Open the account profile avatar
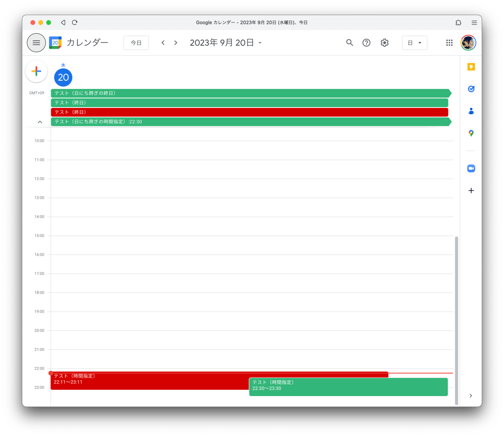The image size is (504, 436). pos(468,43)
